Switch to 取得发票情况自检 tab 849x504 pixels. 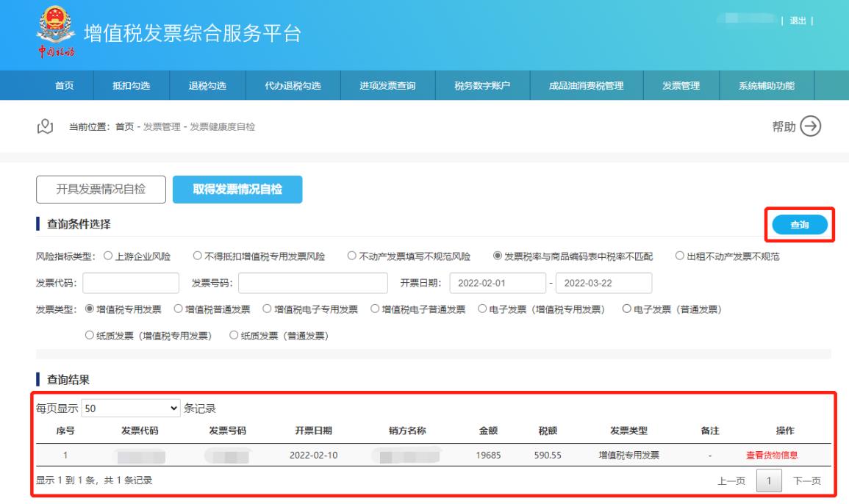point(237,190)
